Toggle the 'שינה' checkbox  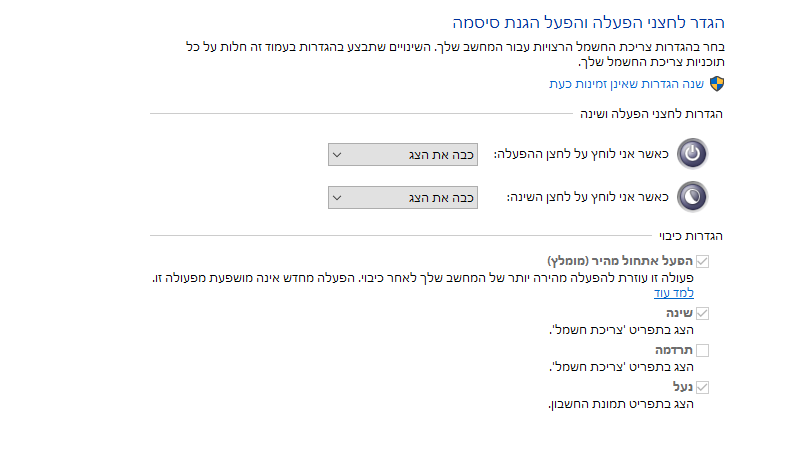coord(702,314)
